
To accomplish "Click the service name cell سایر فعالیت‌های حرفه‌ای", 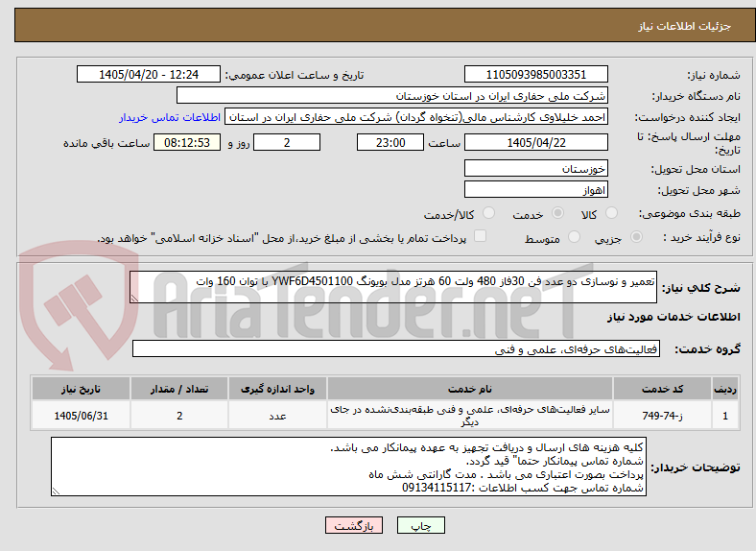I will click(469, 416).
